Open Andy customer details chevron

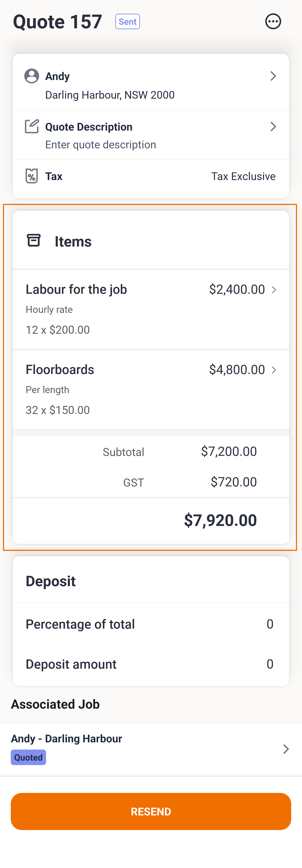pyautogui.click(x=273, y=76)
